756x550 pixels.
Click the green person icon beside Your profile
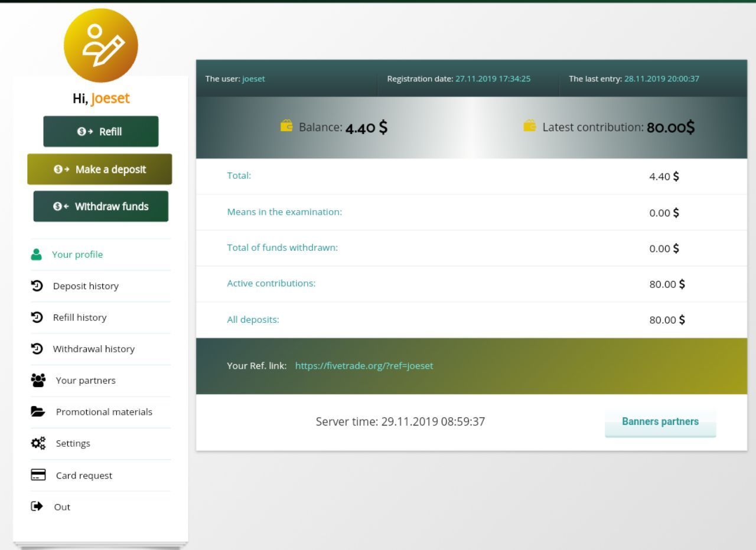[37, 254]
